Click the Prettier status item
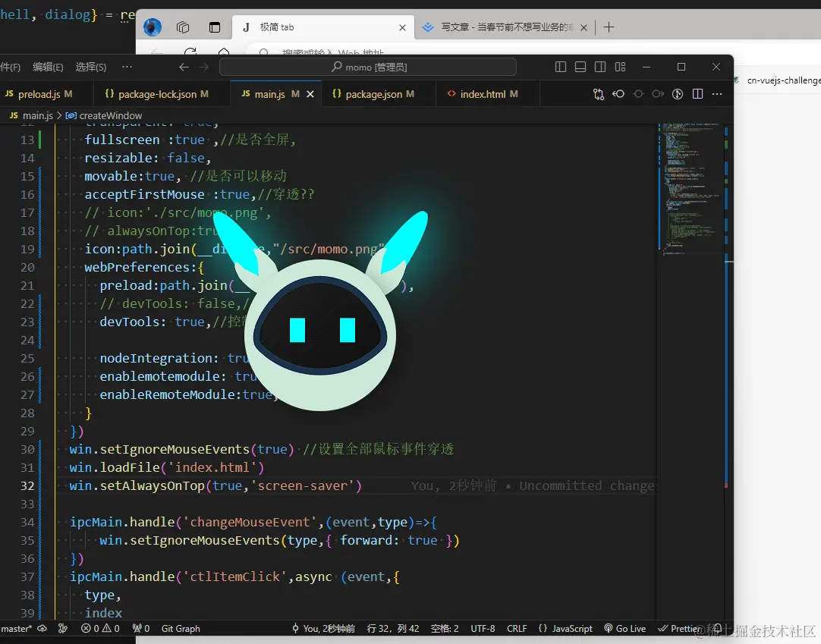This screenshot has width=821, height=644. pos(678,629)
